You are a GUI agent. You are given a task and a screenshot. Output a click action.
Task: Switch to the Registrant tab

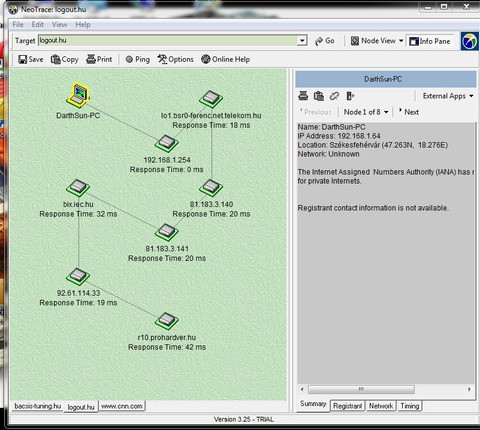(x=347, y=406)
